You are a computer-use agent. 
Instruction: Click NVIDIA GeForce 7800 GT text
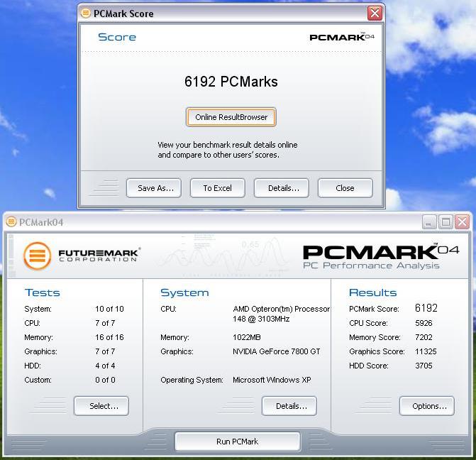[x=276, y=351]
